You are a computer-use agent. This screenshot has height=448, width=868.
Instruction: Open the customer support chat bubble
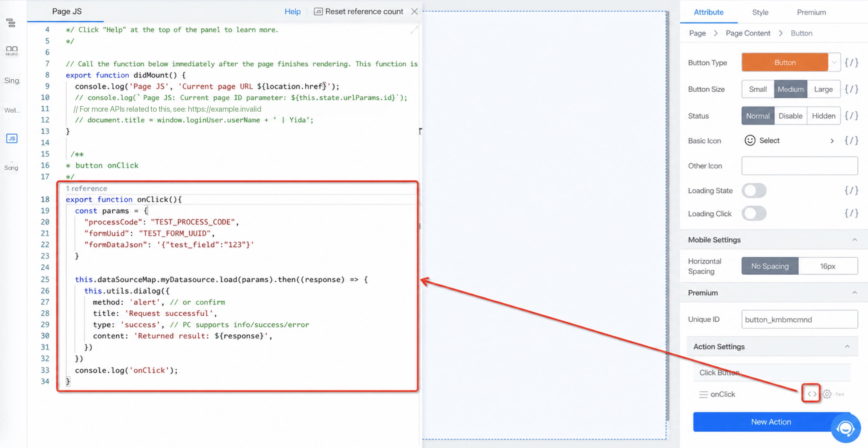[x=845, y=428]
